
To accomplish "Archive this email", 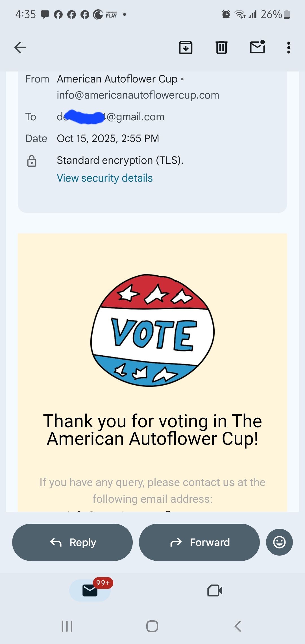I will (x=186, y=47).
